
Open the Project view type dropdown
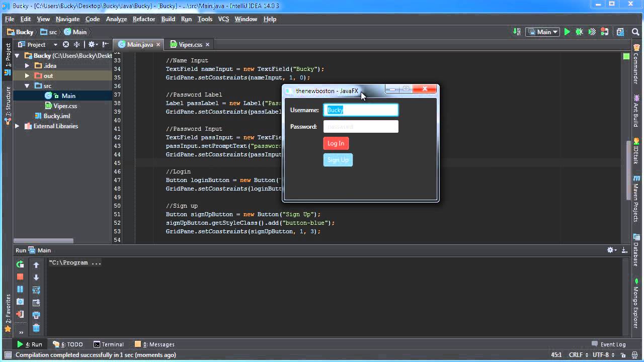[x=38, y=44]
